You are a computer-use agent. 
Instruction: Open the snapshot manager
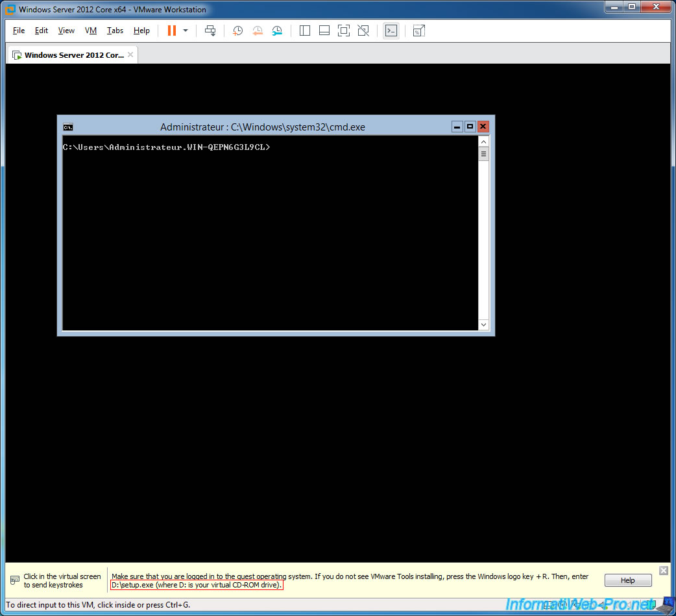(277, 31)
